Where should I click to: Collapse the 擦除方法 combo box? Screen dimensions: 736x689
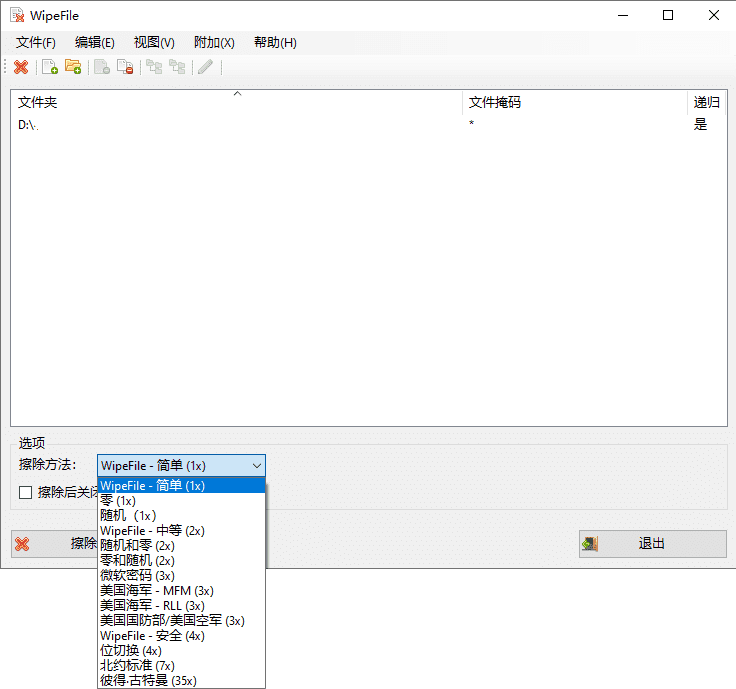coord(257,465)
